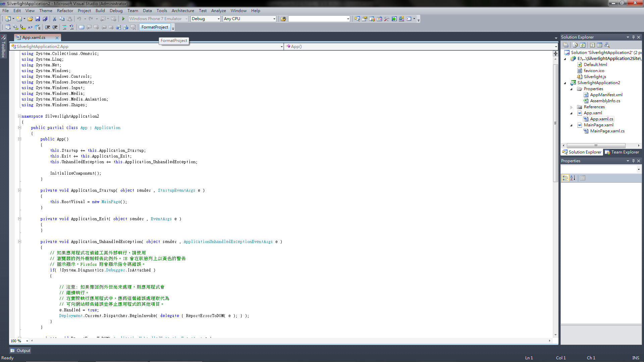Select AssemblyInfo.cs in Solution Explorer
Screen dimensions: 644x362
605,101
